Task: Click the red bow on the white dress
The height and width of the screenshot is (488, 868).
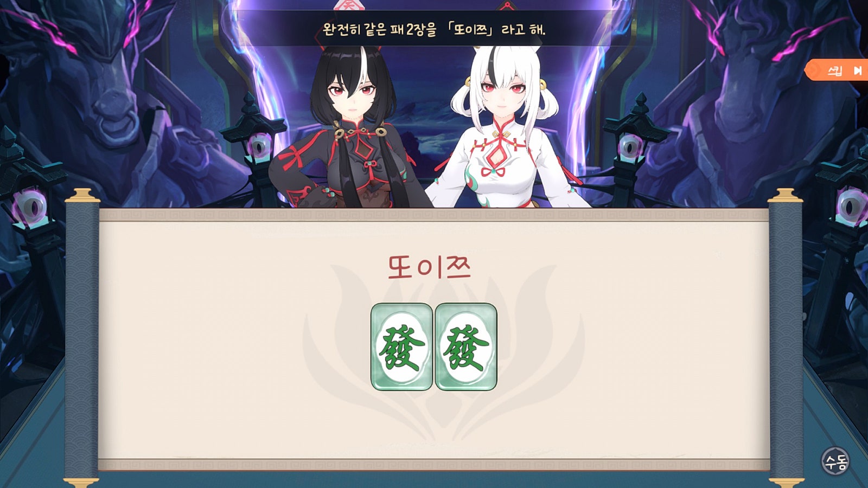Action: coord(494,171)
